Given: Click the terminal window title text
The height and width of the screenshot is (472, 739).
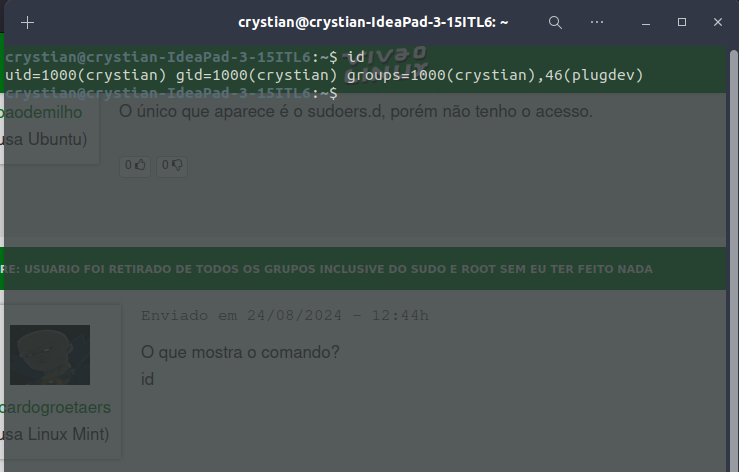Looking at the screenshot, I should (x=373, y=22).
